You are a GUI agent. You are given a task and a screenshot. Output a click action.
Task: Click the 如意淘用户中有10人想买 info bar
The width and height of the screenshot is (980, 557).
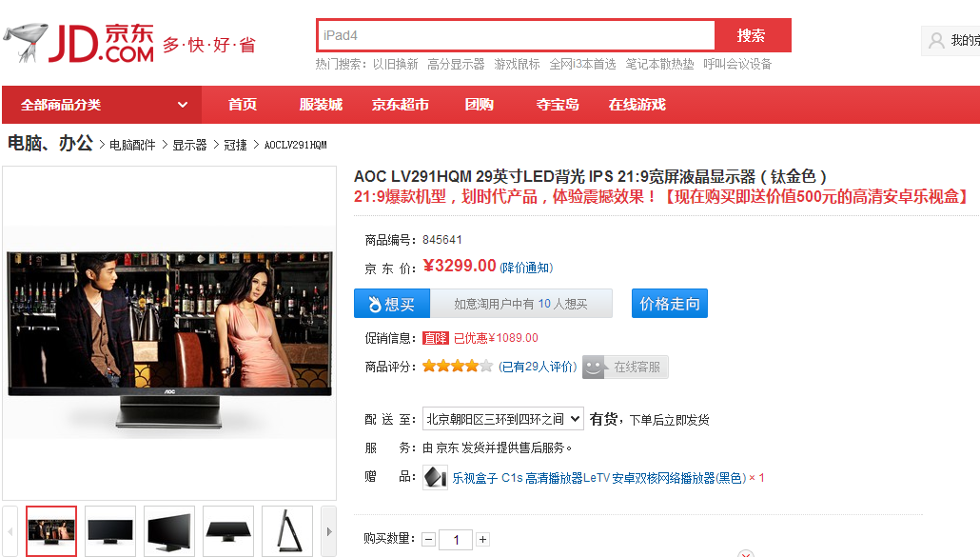[x=520, y=304]
